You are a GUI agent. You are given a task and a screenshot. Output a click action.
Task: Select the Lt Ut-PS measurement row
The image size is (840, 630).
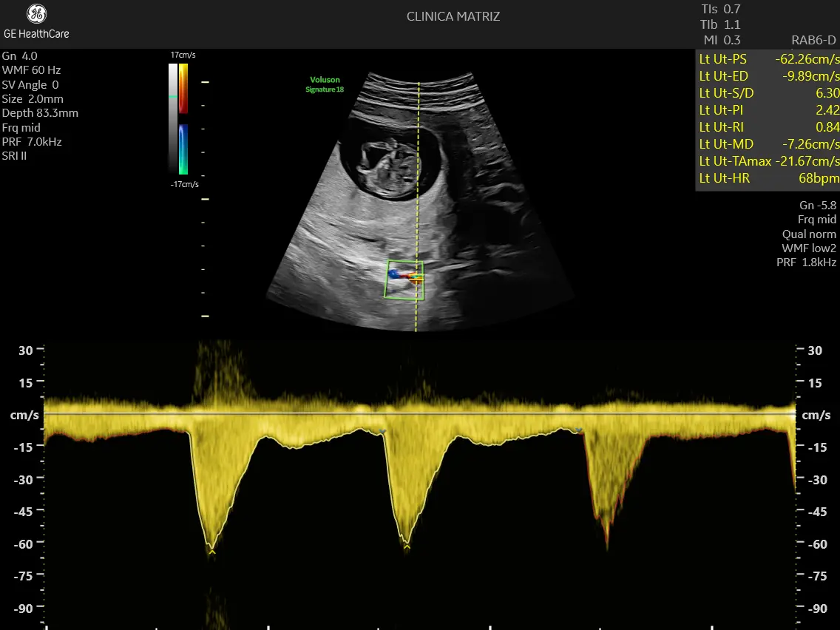768,59
